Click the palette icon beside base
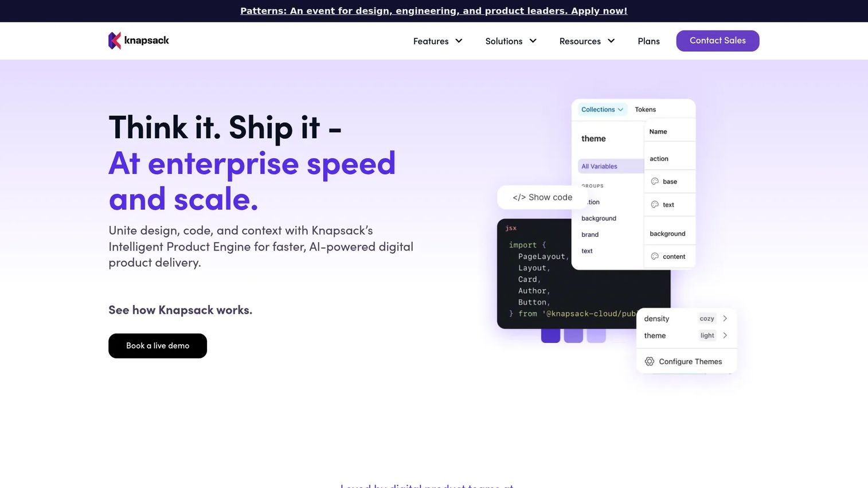868x488 pixels. click(x=655, y=181)
